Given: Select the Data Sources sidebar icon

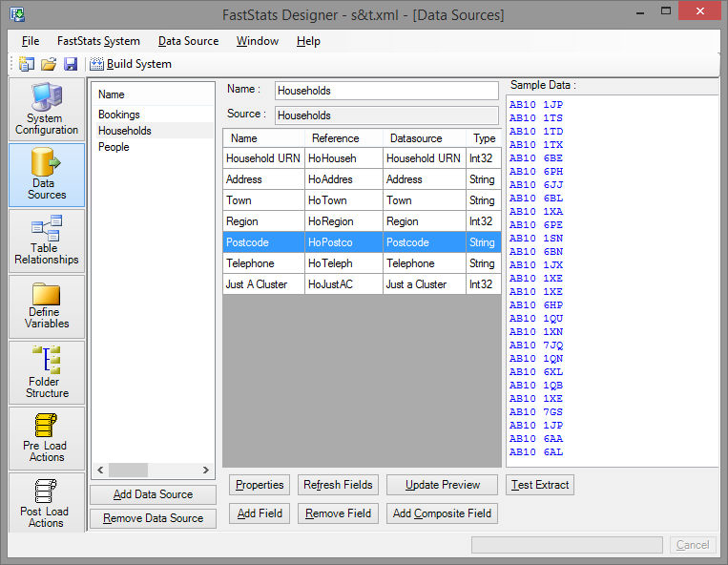Looking at the screenshot, I should [x=47, y=175].
